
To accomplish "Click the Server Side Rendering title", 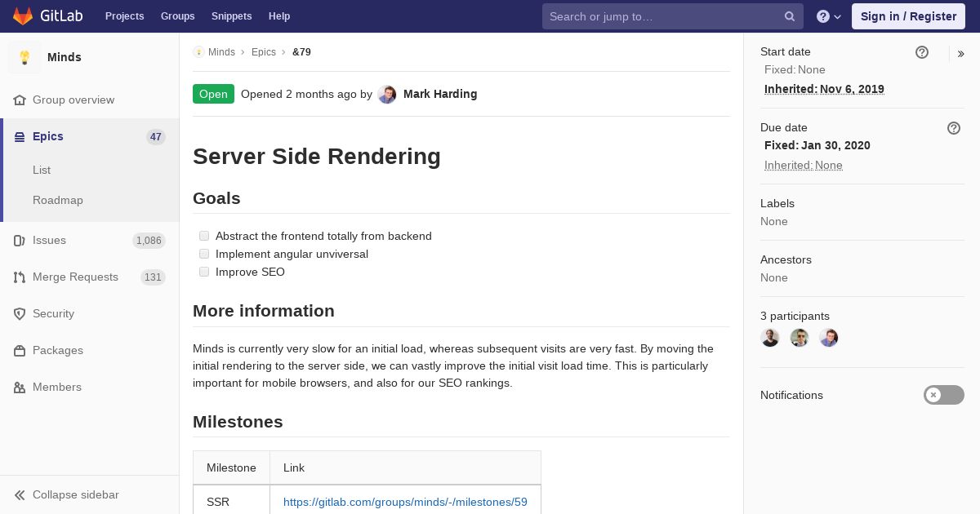I will [x=317, y=157].
